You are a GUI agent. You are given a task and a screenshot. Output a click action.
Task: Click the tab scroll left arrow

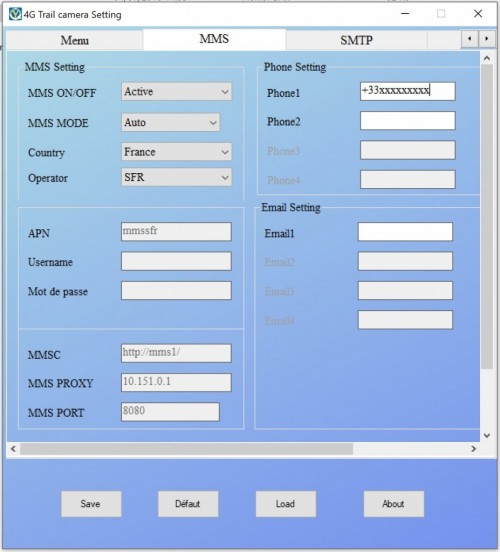click(x=470, y=39)
